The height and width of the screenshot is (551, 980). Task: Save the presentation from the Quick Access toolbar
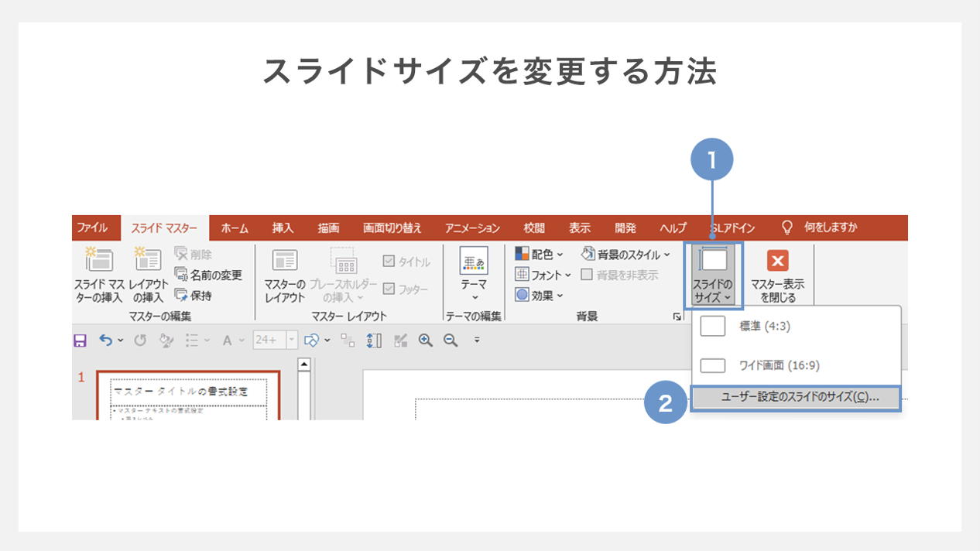81,340
